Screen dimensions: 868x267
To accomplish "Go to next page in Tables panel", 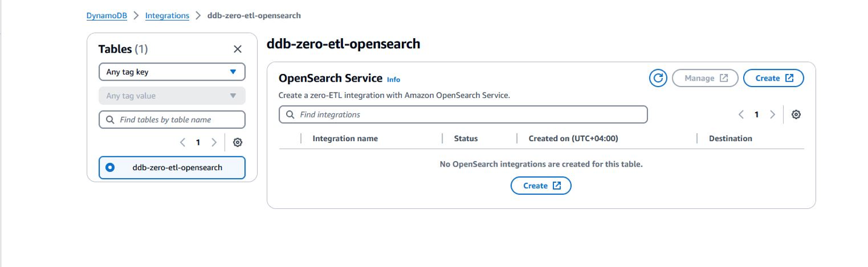I will click(x=213, y=142).
